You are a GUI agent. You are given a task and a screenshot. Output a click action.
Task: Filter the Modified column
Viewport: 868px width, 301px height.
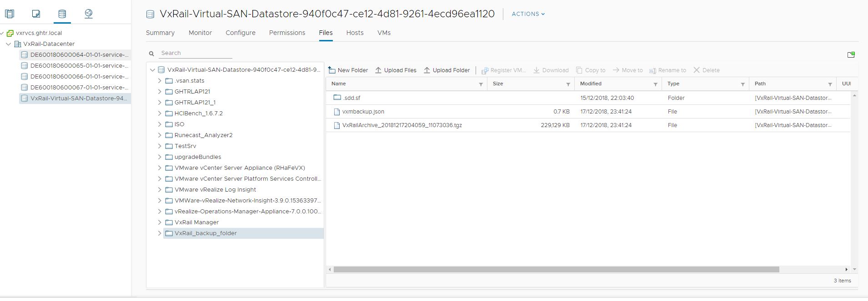[x=655, y=84]
